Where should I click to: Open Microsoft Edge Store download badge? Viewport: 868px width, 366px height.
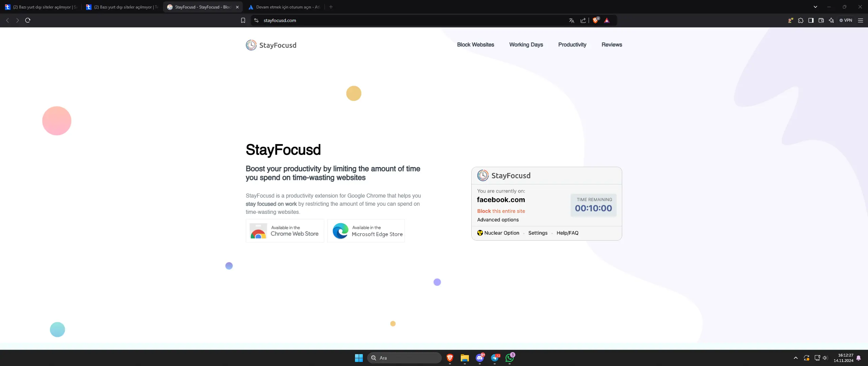click(366, 231)
